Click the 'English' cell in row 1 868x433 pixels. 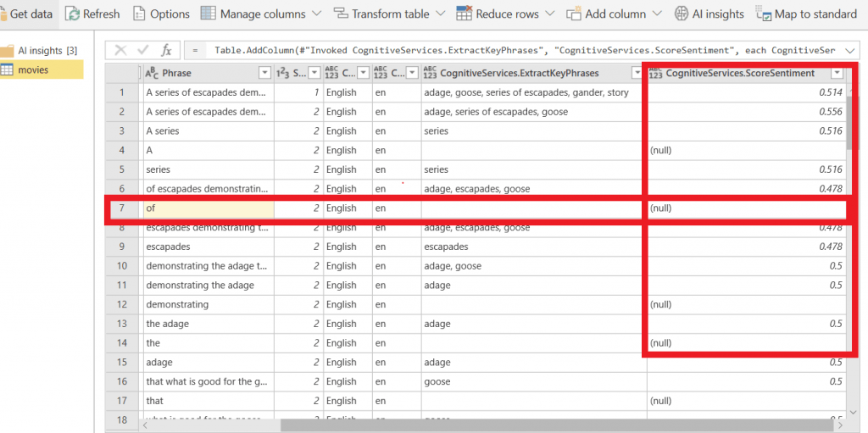[x=347, y=92]
